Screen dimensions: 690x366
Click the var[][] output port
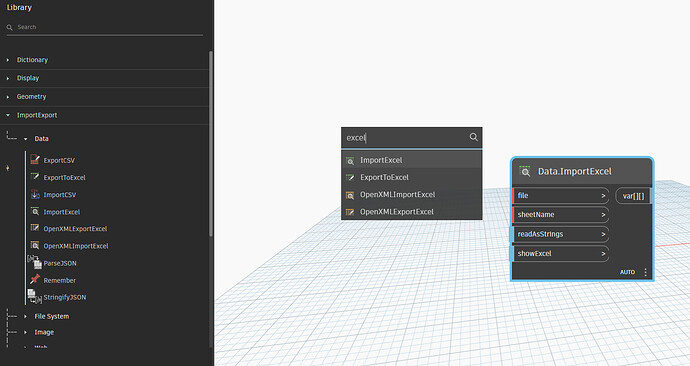coord(633,196)
